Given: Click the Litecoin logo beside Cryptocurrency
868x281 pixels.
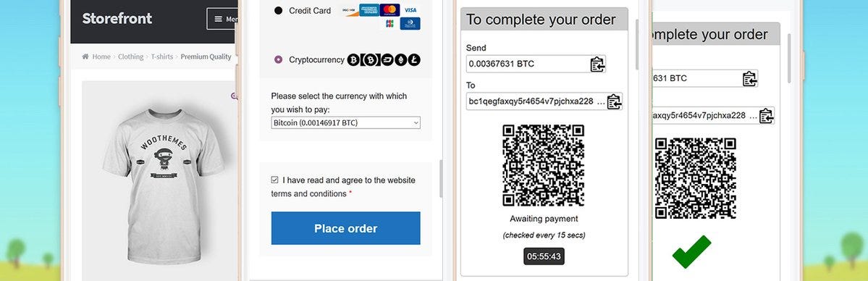Looking at the screenshot, I should pos(414,60).
